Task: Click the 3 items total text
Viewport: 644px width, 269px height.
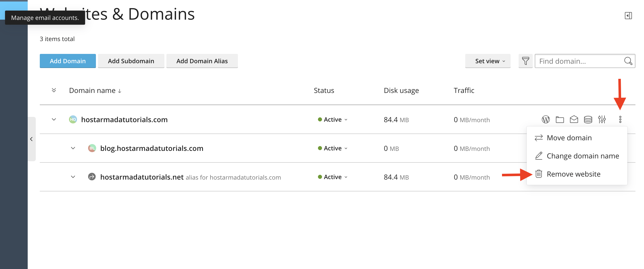Action: [57, 39]
